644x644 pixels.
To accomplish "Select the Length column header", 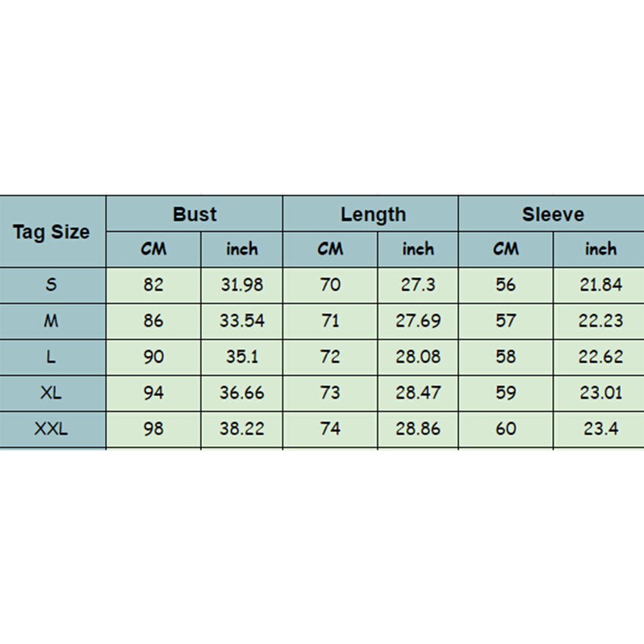I will point(373,214).
